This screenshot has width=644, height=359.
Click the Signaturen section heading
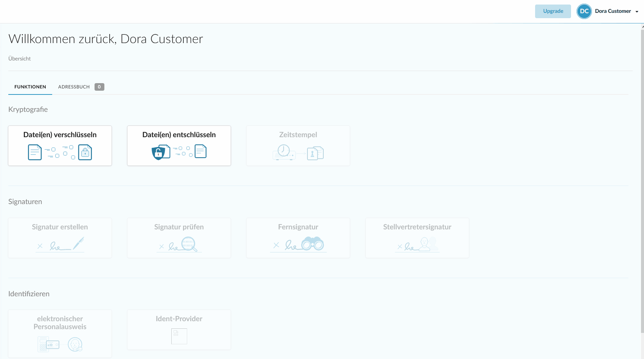[25, 202]
